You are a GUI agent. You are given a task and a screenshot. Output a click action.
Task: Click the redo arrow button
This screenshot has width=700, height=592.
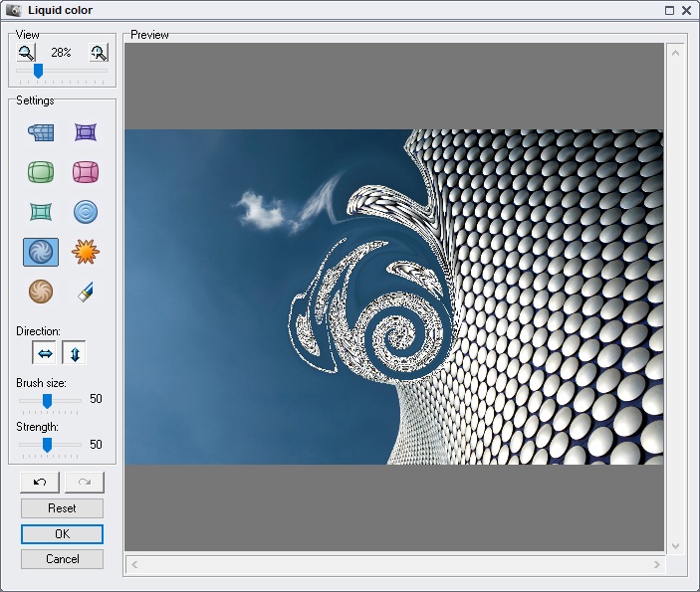point(85,483)
